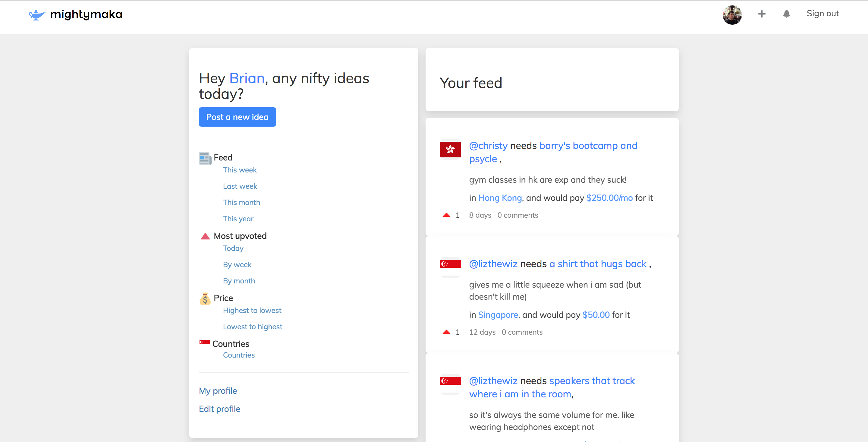Screen dimensions: 868x442
Task: Go to Edit profile
Action: tap(219, 409)
